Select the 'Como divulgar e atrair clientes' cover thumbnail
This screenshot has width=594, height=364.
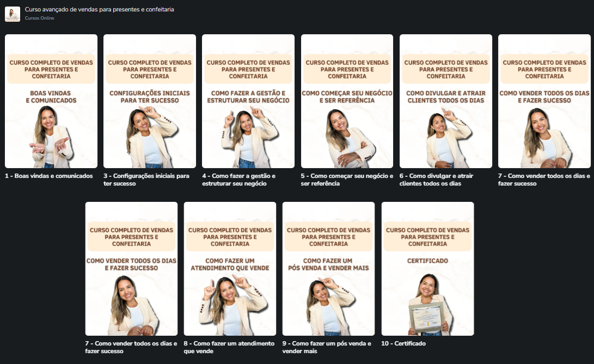point(446,101)
